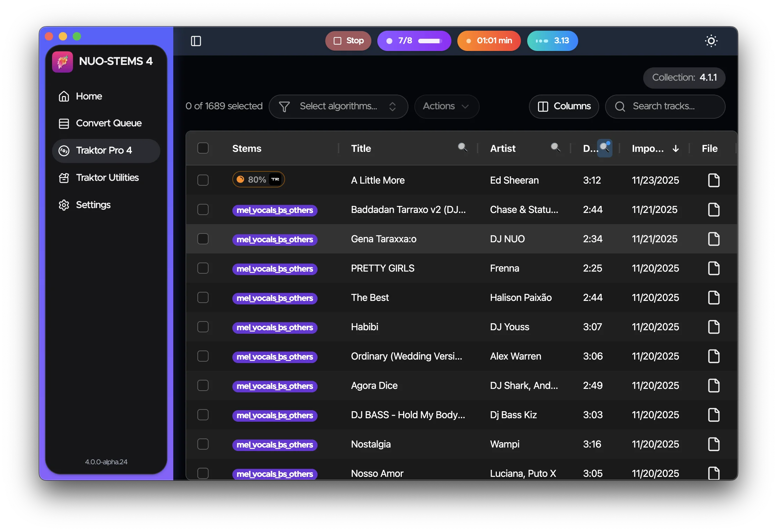Select the theme brightness icon top right

711,41
